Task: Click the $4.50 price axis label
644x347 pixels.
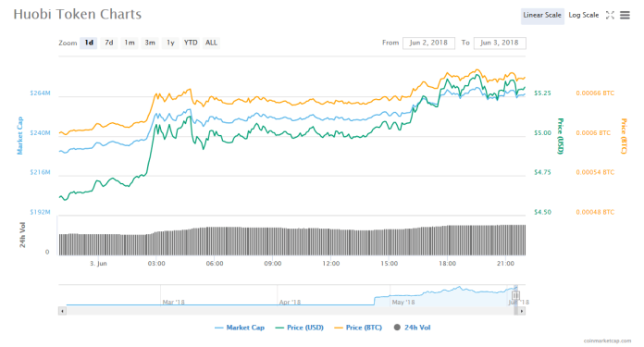Action: pyautogui.click(x=542, y=212)
